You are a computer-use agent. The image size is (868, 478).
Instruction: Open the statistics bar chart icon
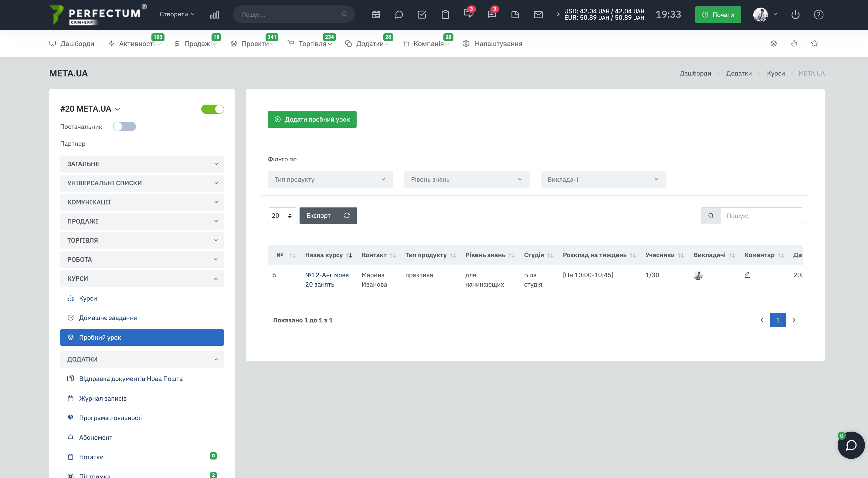(214, 15)
